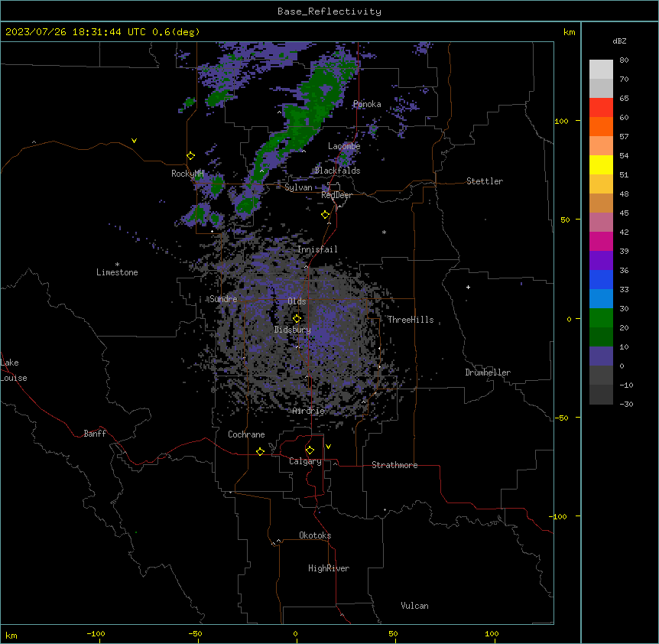Click the 80 value in the dBZ legend
The height and width of the screenshot is (644, 659).
click(624, 60)
